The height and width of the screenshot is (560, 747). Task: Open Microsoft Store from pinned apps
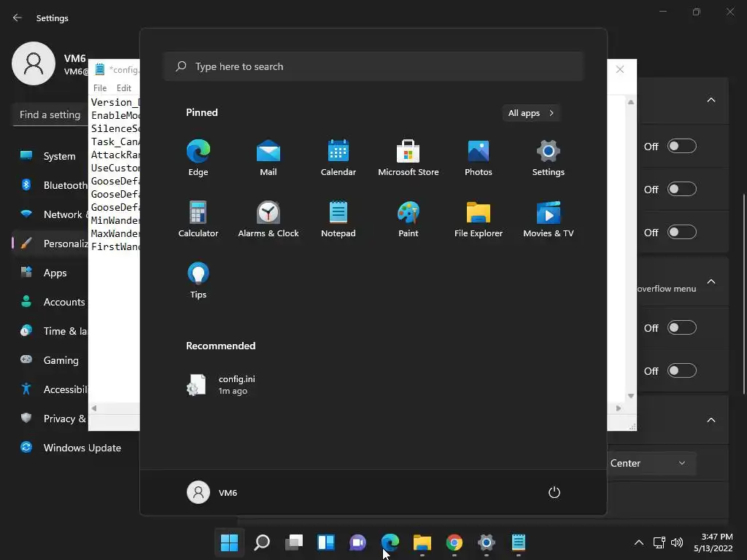(409, 157)
